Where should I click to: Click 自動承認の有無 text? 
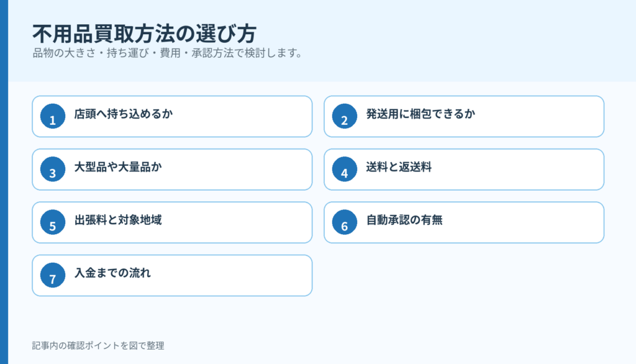[404, 220]
